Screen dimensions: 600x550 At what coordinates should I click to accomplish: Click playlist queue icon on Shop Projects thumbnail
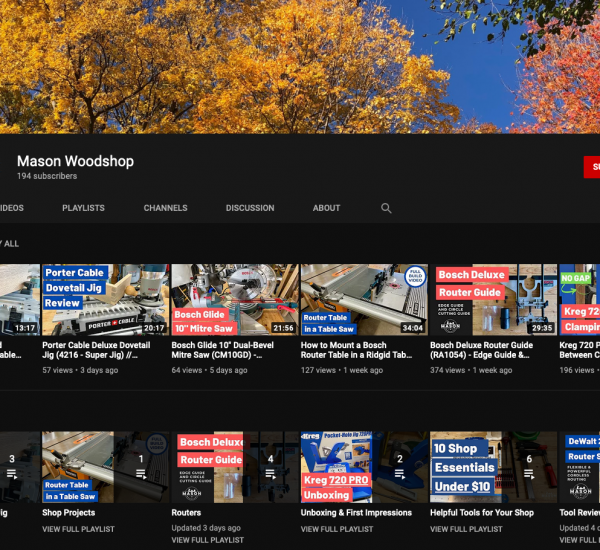coord(141,474)
